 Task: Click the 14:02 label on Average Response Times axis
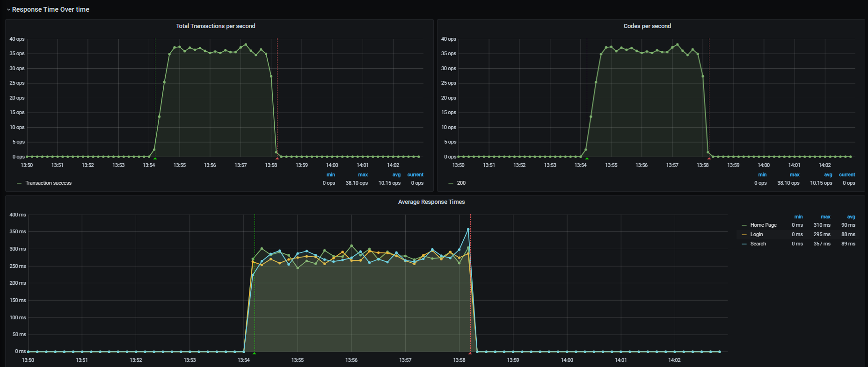674,360
